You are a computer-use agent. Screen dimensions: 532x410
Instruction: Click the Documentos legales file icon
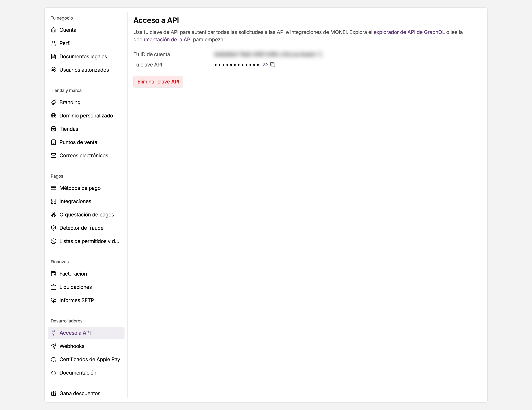point(54,57)
